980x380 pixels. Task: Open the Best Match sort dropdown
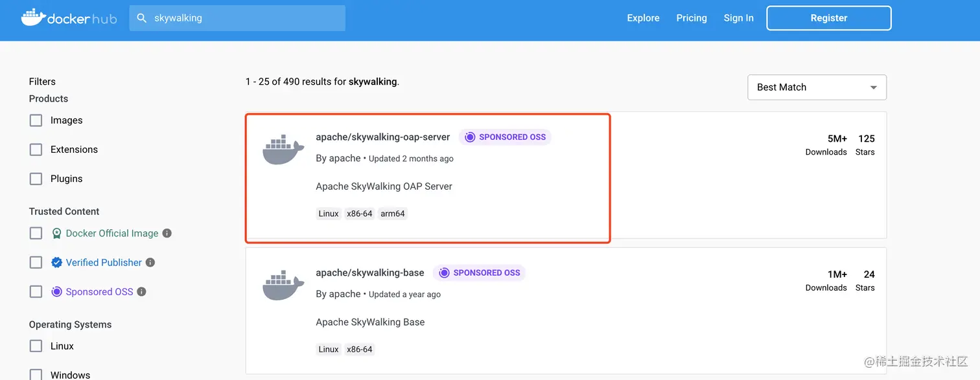click(817, 87)
